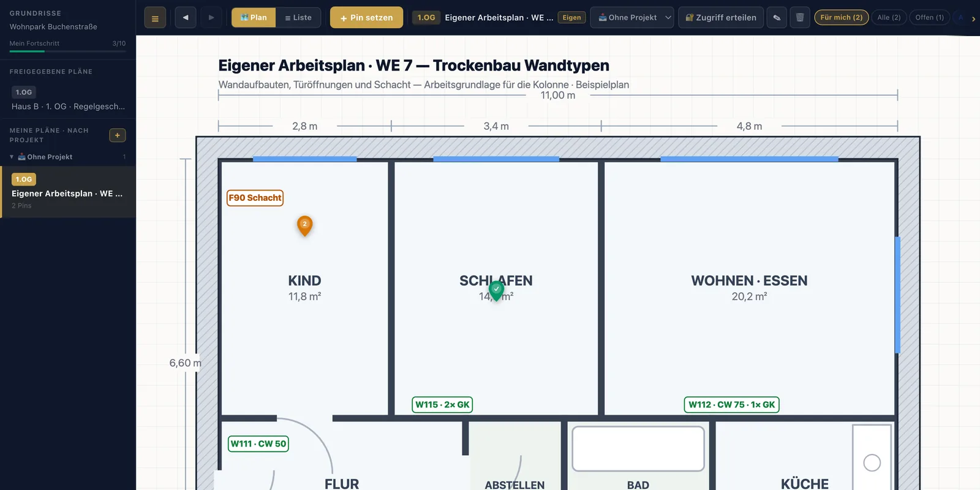Image resolution: width=980 pixels, height=490 pixels.
Task: Select 'Eigener Arbeitsplan · WE ...' in sidebar
Action: pyautogui.click(x=68, y=192)
